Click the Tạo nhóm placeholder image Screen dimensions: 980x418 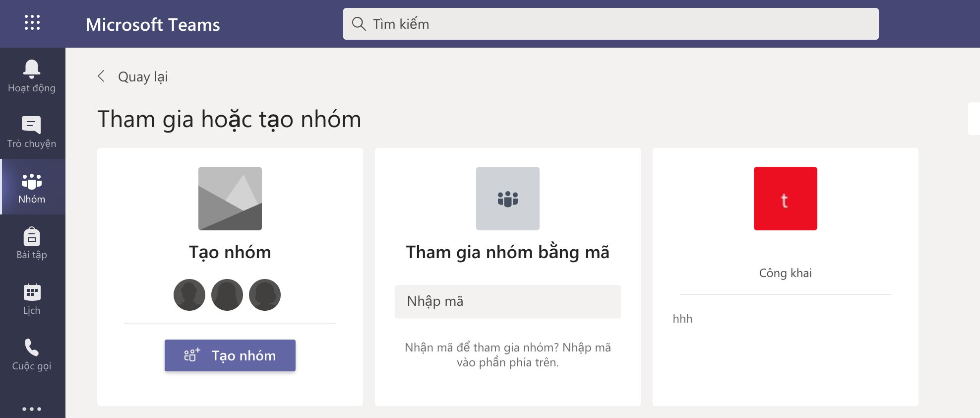point(230,199)
